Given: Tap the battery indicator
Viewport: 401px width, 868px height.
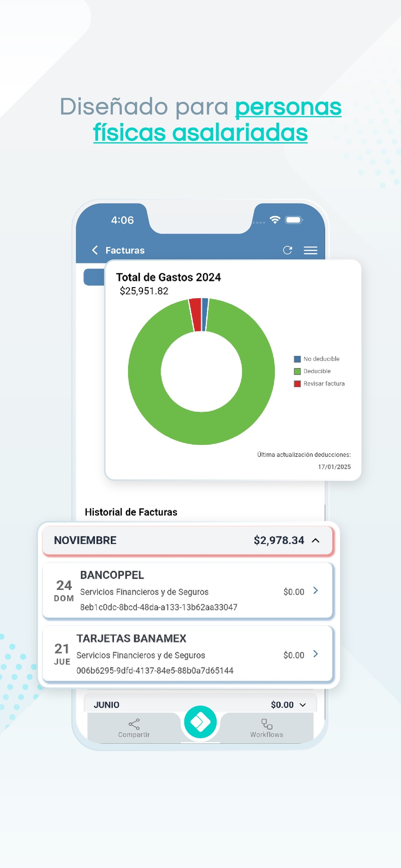Looking at the screenshot, I should (x=294, y=220).
